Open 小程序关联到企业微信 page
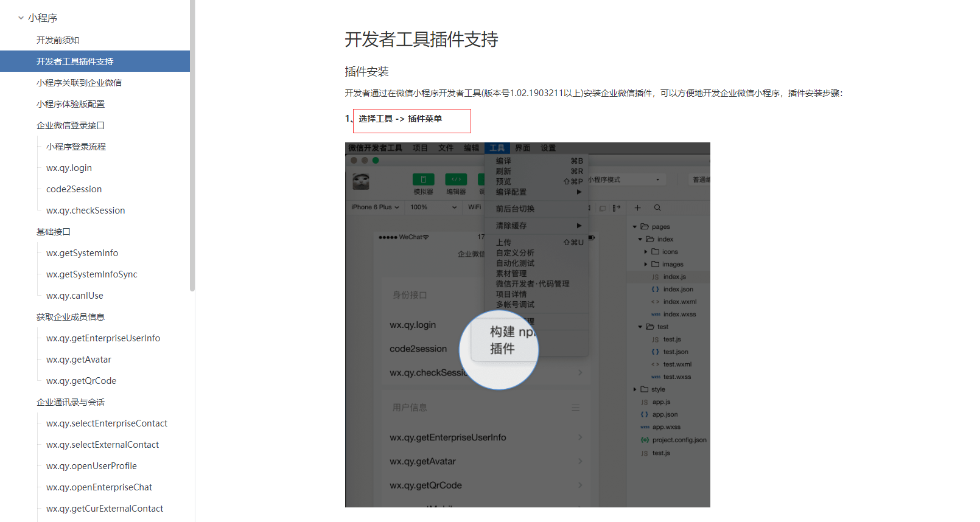 click(x=79, y=83)
